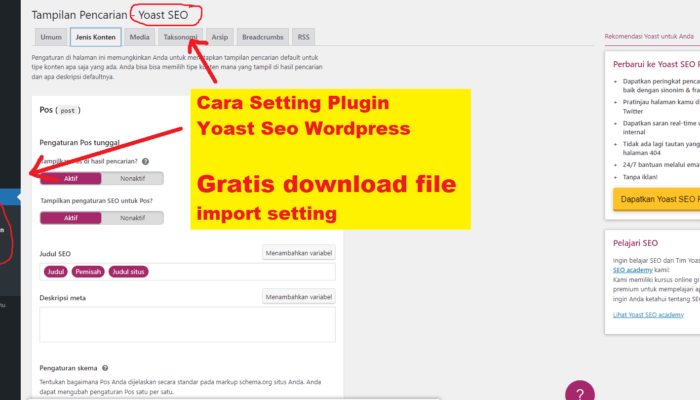Switch to the Media tab
The image size is (700, 400).
pyautogui.click(x=139, y=37)
